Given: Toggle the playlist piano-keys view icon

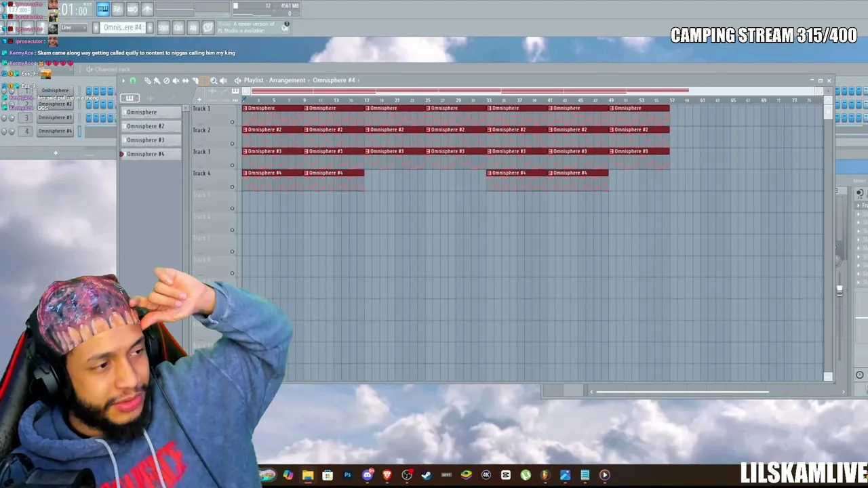Looking at the screenshot, I should pos(235,91).
